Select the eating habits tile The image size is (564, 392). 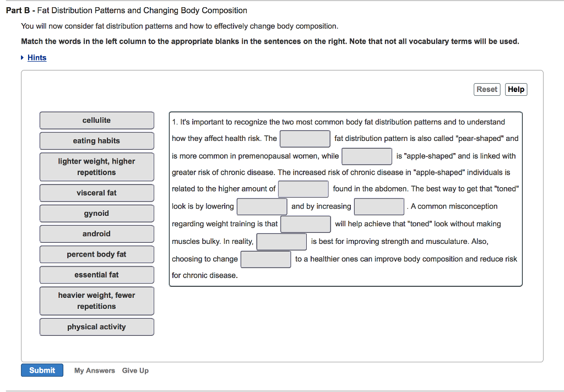point(96,140)
